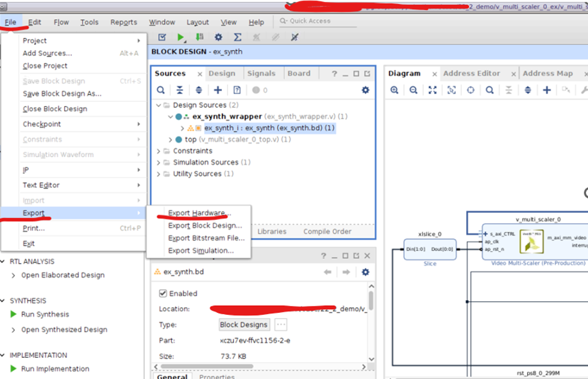This screenshot has height=379, width=588.
Task: Expand the Constraints folder in Sources
Action: click(x=159, y=151)
